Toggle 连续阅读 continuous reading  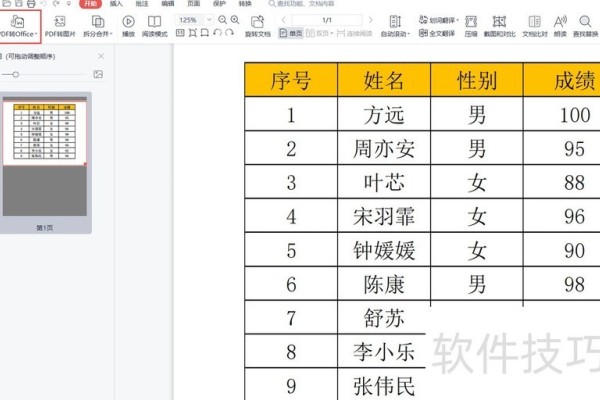pos(354,33)
